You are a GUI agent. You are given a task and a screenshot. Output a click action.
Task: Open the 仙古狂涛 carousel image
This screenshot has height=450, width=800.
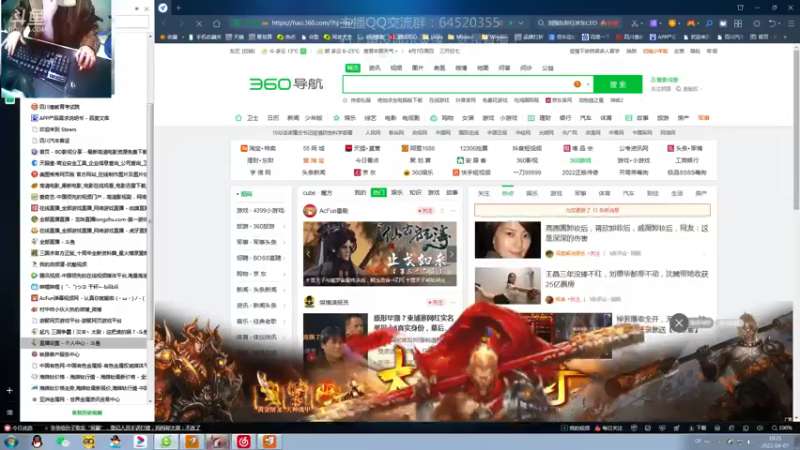(380, 254)
